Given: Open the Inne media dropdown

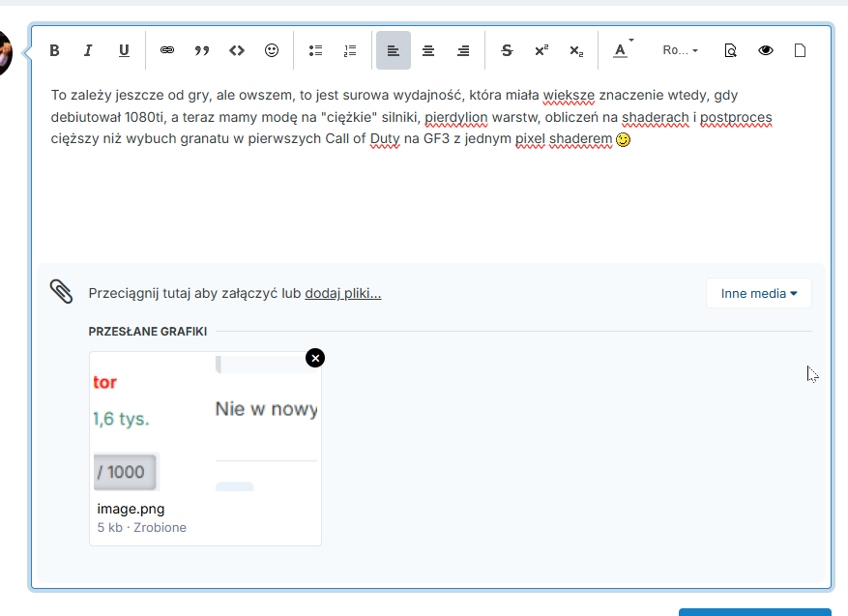Looking at the screenshot, I should tap(758, 293).
